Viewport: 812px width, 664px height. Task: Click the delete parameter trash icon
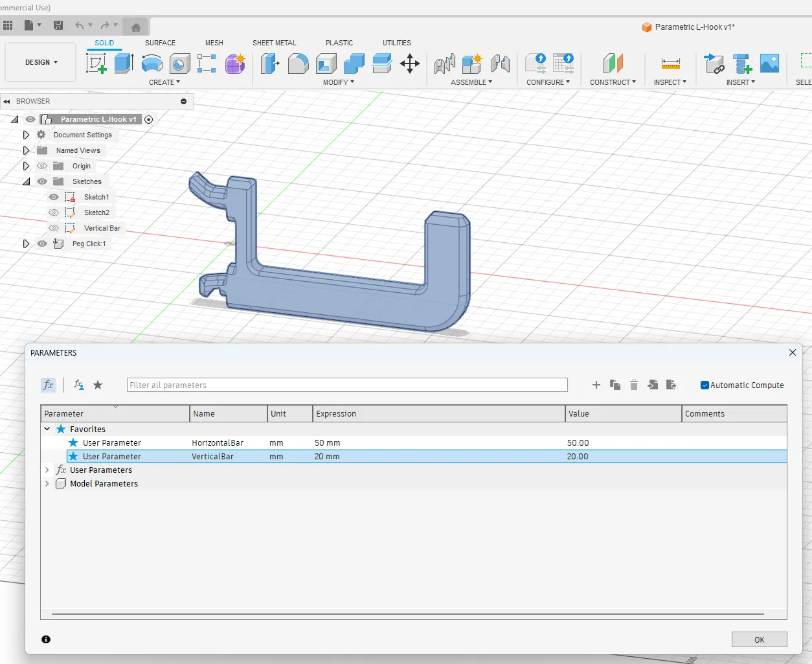point(634,385)
